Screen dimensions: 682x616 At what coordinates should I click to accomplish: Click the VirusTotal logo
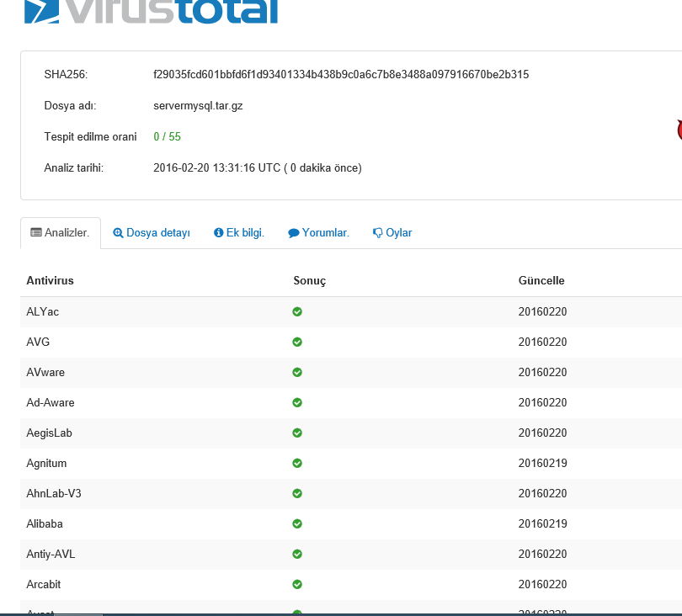(151, 11)
